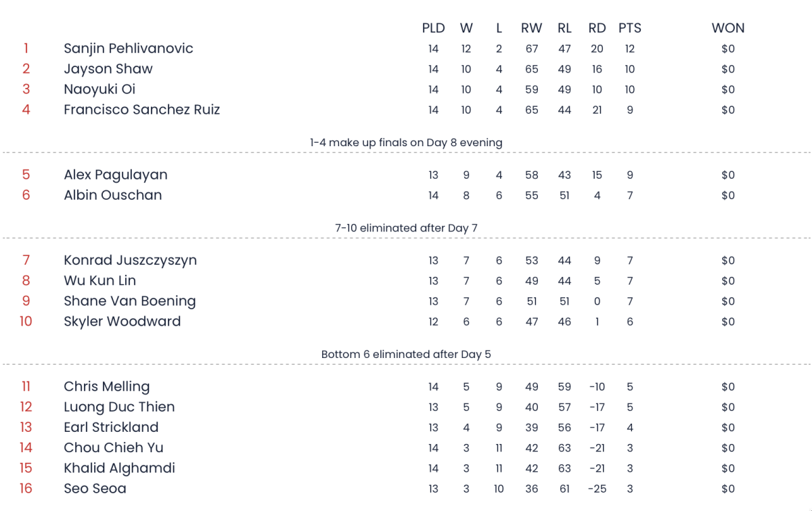
Task: Click player name Sanjin Pehlivanovic
Action: click(x=129, y=49)
